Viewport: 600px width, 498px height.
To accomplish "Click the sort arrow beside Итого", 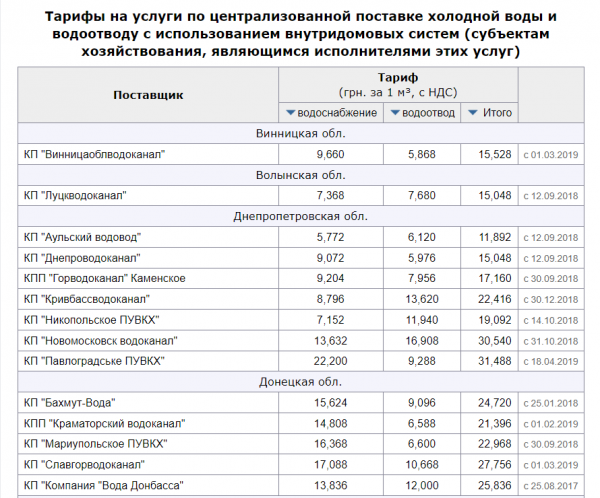I will [x=473, y=113].
